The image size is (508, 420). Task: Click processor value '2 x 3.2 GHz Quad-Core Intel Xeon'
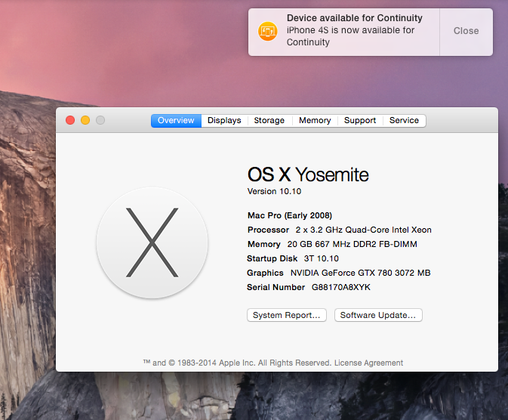(364, 230)
